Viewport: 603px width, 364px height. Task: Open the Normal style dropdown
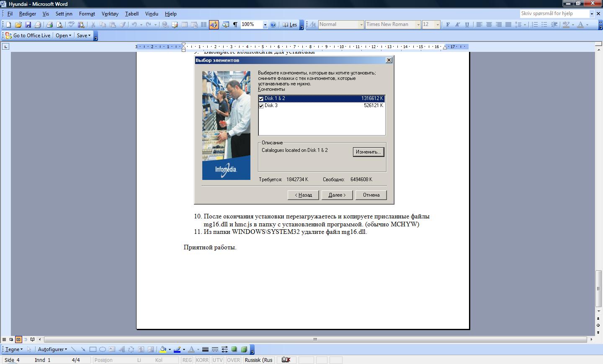click(361, 25)
